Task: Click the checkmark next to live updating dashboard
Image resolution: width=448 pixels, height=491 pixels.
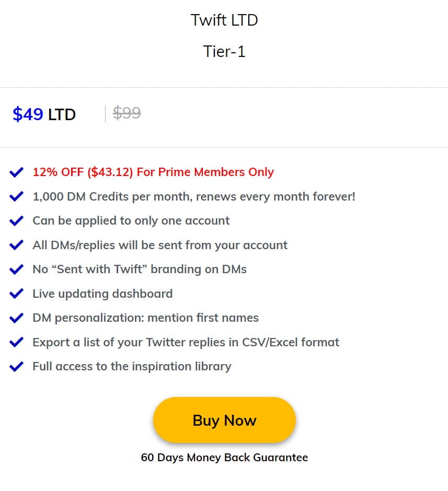Action: click(x=16, y=294)
